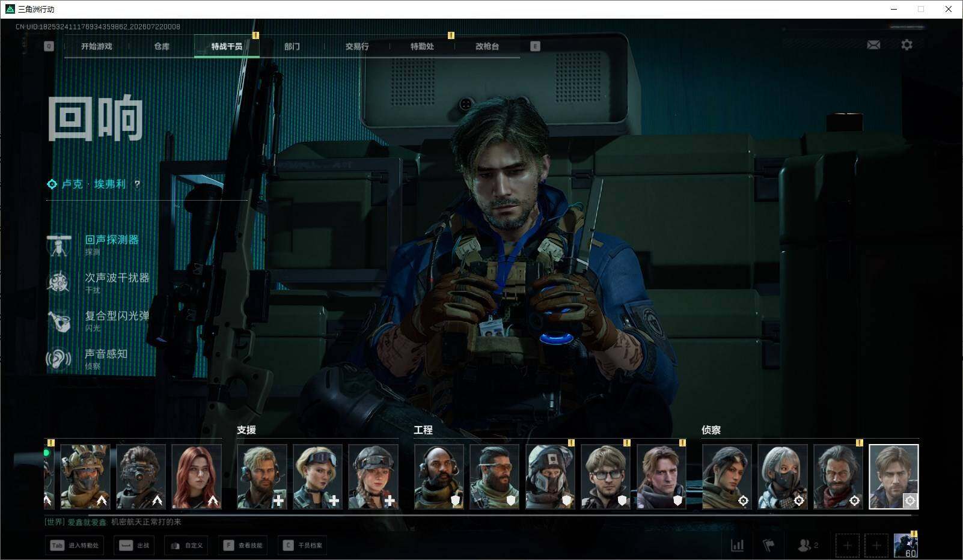Click the 查看技能 button

(243, 545)
